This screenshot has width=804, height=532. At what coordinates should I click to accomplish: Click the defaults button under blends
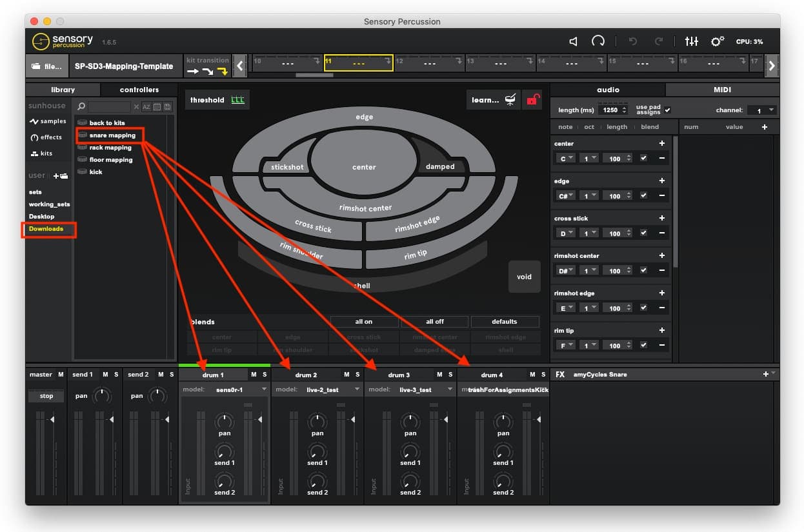coord(505,321)
